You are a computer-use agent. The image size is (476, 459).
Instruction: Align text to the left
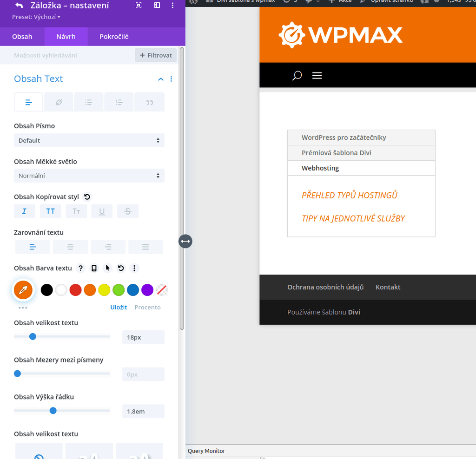tap(33, 247)
